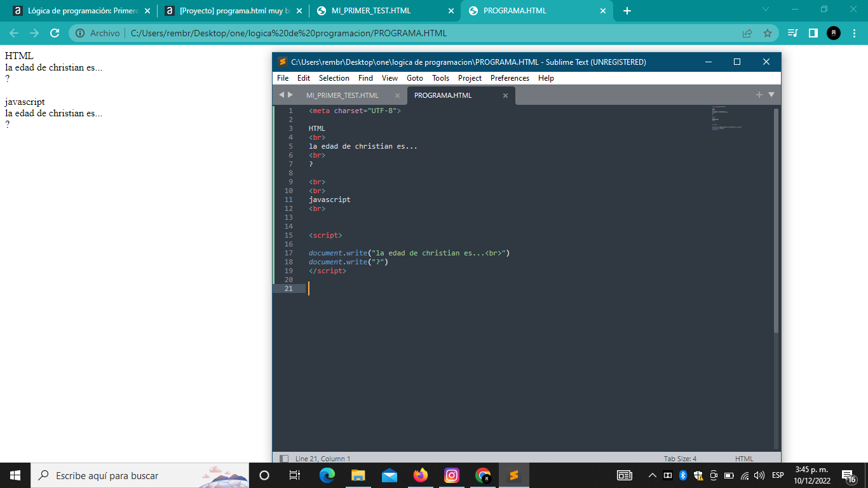The width and height of the screenshot is (868, 488).
Task: Open Task View on taskbar
Action: click(x=295, y=475)
